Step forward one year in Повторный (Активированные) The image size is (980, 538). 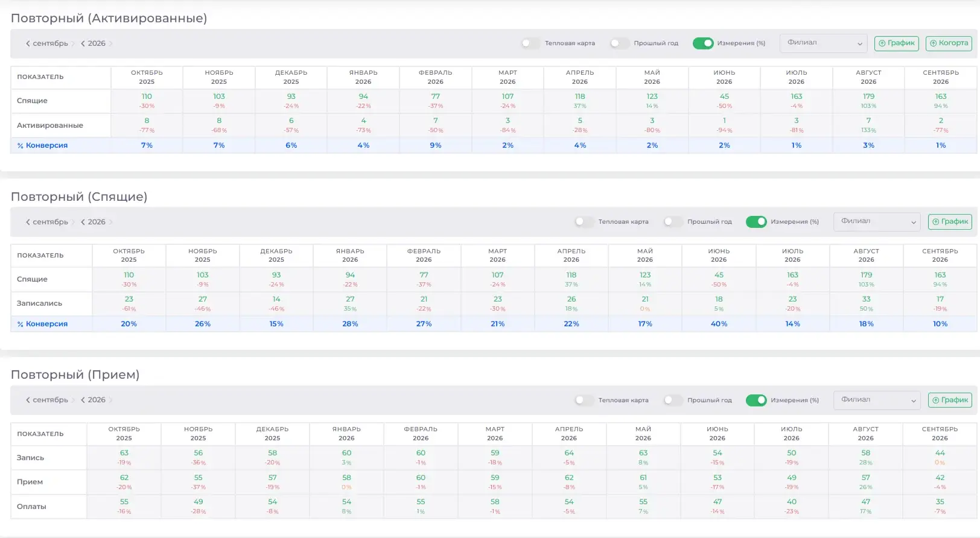(110, 43)
